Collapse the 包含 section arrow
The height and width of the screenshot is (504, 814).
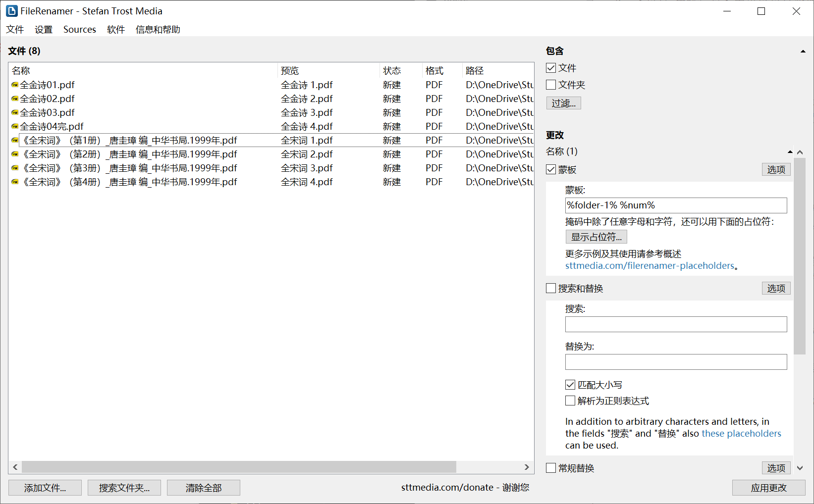point(803,51)
